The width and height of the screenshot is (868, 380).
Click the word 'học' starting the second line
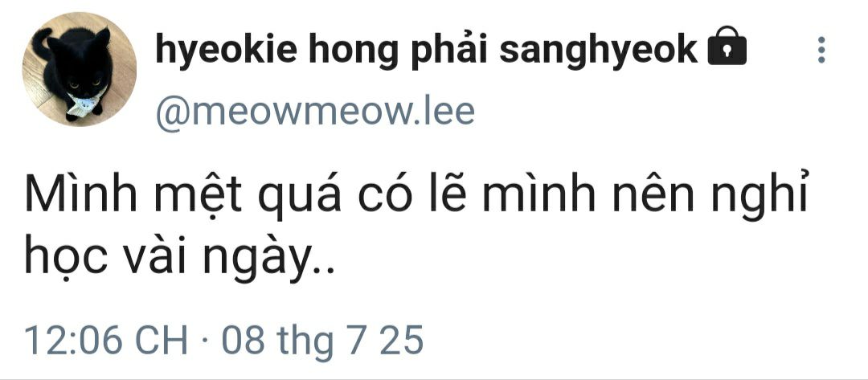tap(66, 255)
